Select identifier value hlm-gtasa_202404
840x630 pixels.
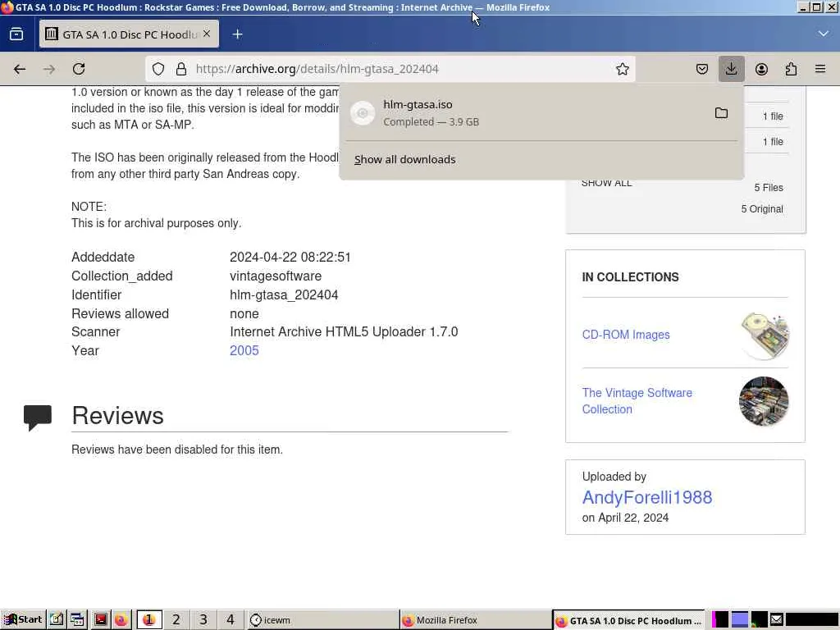[x=284, y=294]
